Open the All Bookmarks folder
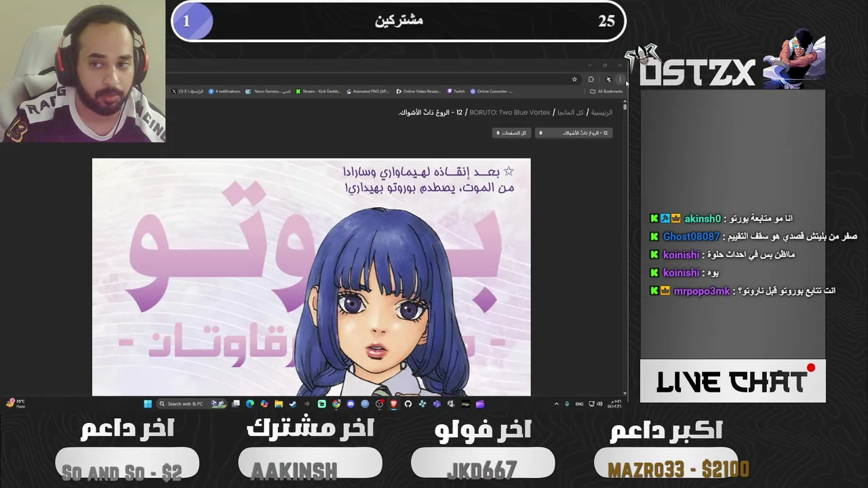868x488 pixels. coord(606,91)
